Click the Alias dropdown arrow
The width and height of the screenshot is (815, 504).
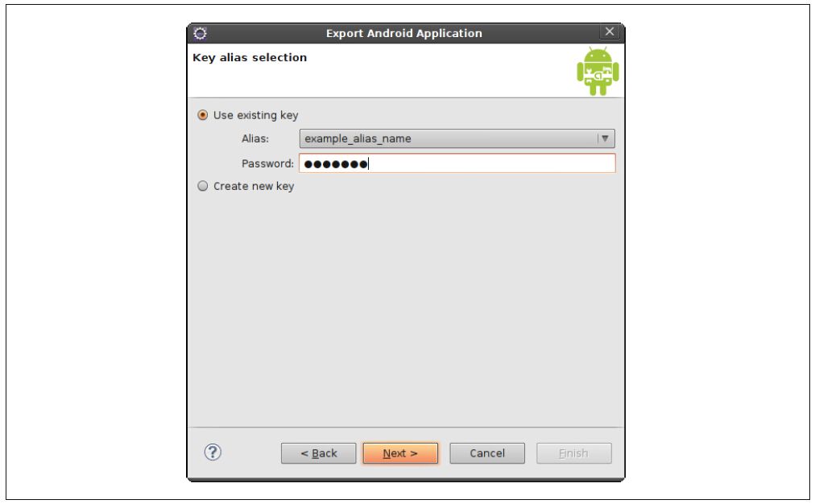coord(605,138)
